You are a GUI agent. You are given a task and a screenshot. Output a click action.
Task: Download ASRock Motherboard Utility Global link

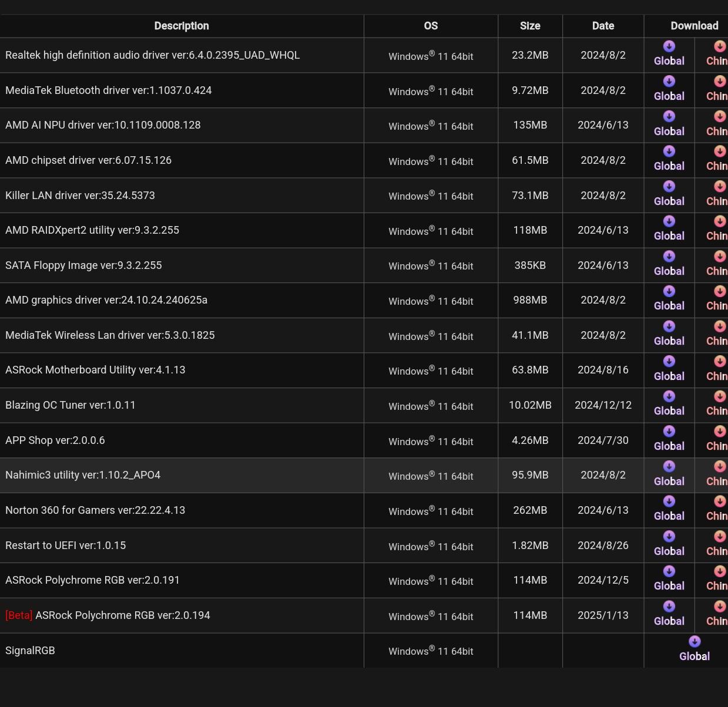tap(669, 369)
